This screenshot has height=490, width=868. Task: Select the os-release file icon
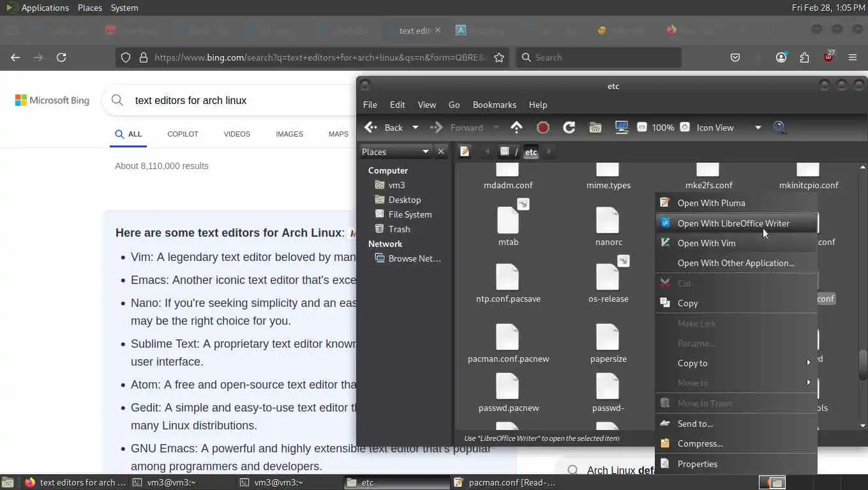[x=608, y=276]
